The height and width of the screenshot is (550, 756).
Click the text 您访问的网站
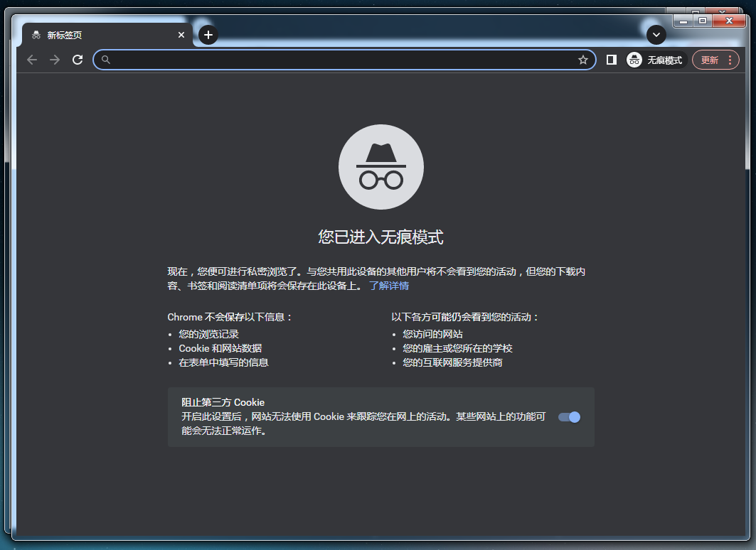(433, 334)
